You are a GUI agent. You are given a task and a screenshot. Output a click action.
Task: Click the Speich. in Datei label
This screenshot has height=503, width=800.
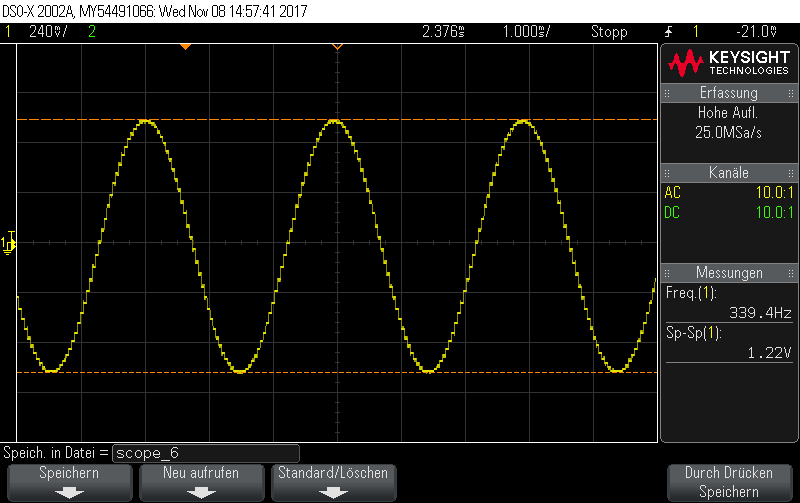(x=56, y=453)
